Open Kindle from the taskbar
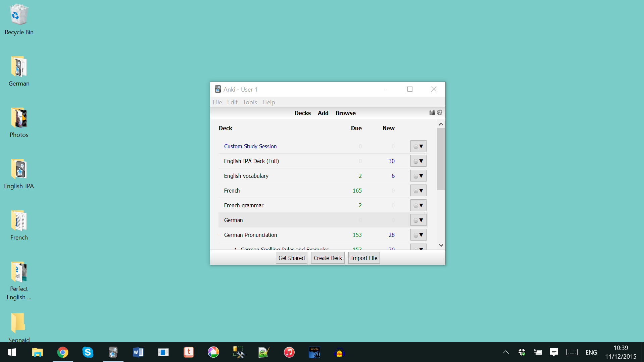The width and height of the screenshot is (644, 362). point(314,352)
